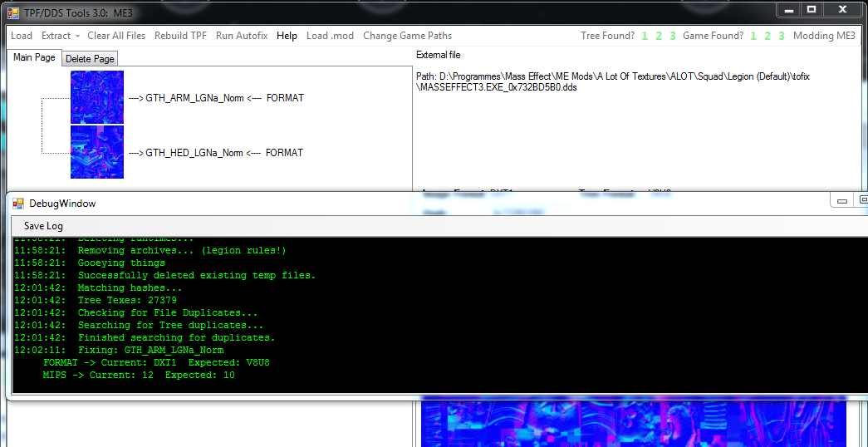The height and width of the screenshot is (447, 868).
Task: Click Save Log in DebugWindow
Action: (x=43, y=226)
